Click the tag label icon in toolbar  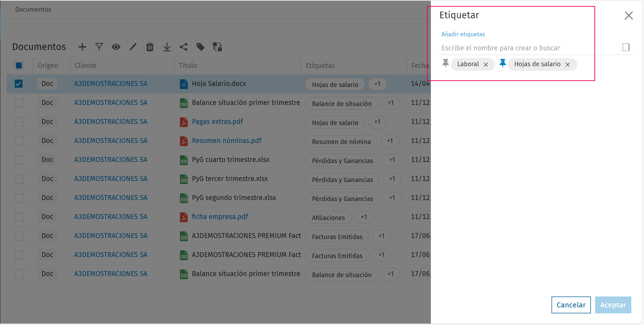(200, 47)
